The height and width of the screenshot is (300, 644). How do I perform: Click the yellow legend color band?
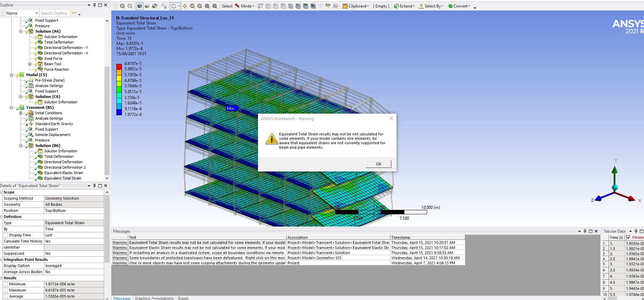pyautogui.click(x=119, y=78)
